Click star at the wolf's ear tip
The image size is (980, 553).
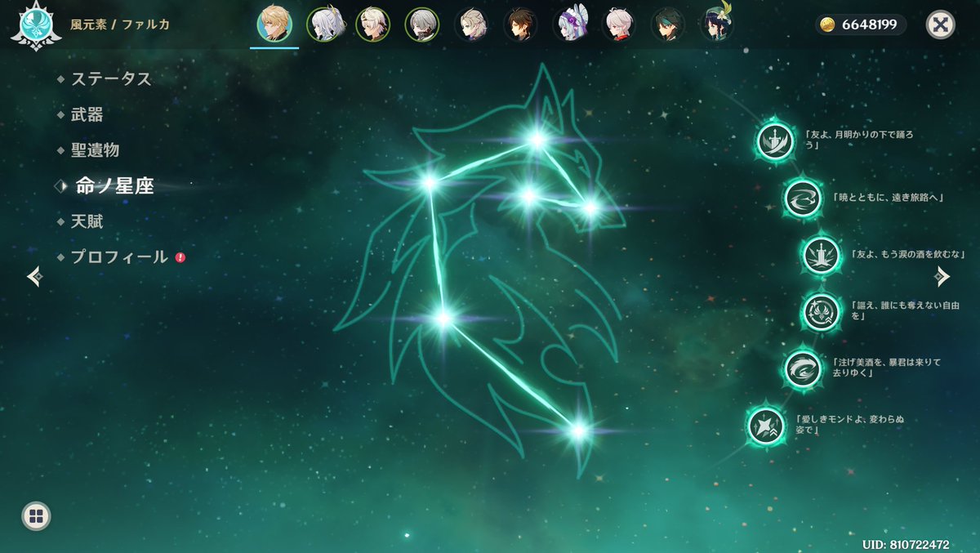pyautogui.click(x=537, y=140)
